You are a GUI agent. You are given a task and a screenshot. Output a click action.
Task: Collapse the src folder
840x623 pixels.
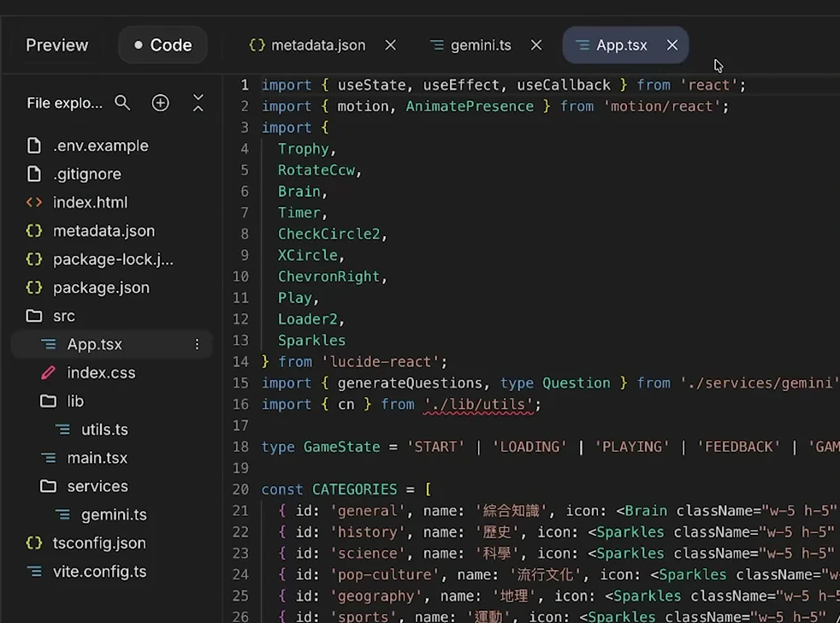(64, 316)
